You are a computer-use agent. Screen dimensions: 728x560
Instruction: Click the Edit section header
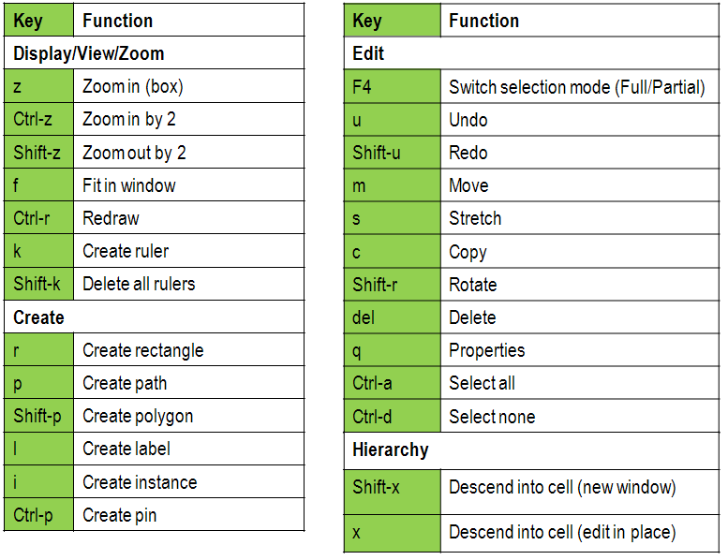click(368, 53)
